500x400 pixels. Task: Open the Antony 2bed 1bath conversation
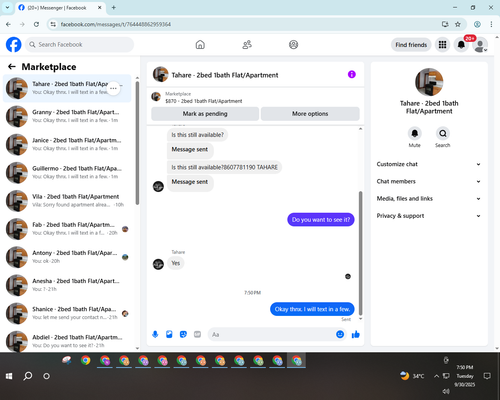(x=67, y=257)
